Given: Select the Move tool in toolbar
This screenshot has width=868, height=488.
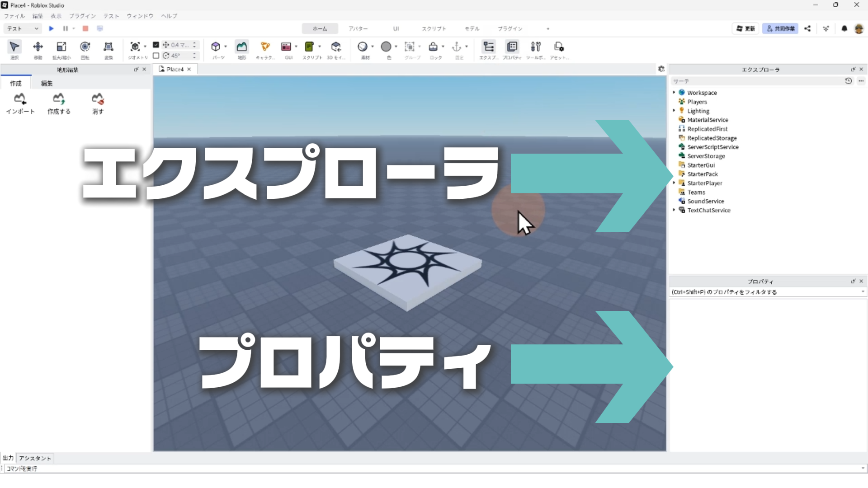Looking at the screenshot, I should (38, 47).
